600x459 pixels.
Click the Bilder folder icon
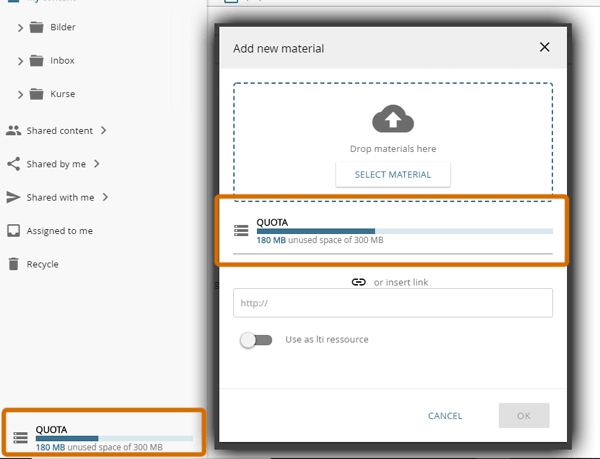(x=37, y=27)
